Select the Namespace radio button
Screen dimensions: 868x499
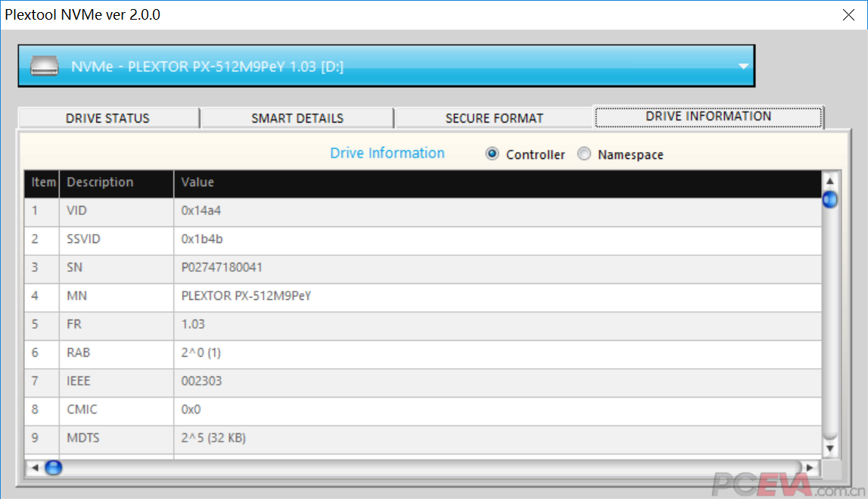click(584, 154)
